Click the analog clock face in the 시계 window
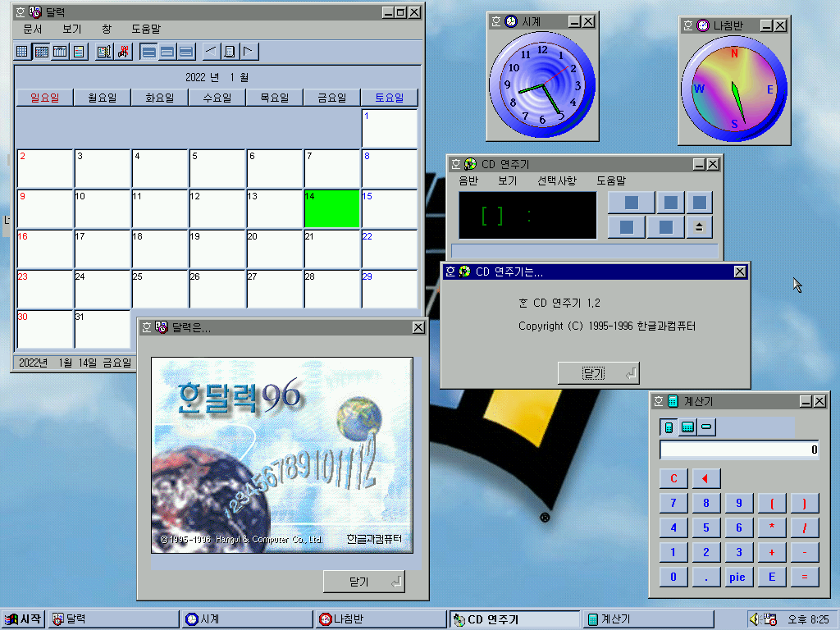This screenshot has height=630, width=840. [x=542, y=84]
